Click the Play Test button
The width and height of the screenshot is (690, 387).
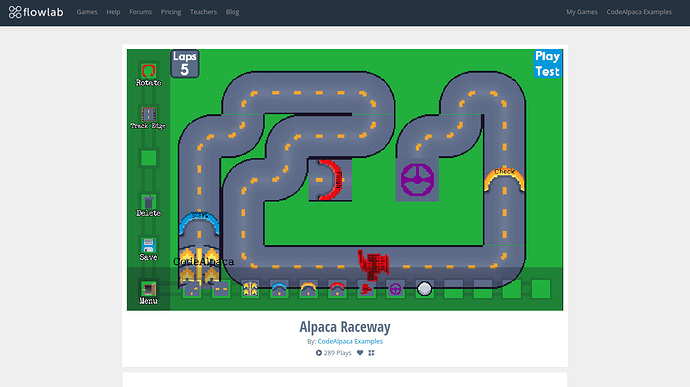[x=547, y=64]
